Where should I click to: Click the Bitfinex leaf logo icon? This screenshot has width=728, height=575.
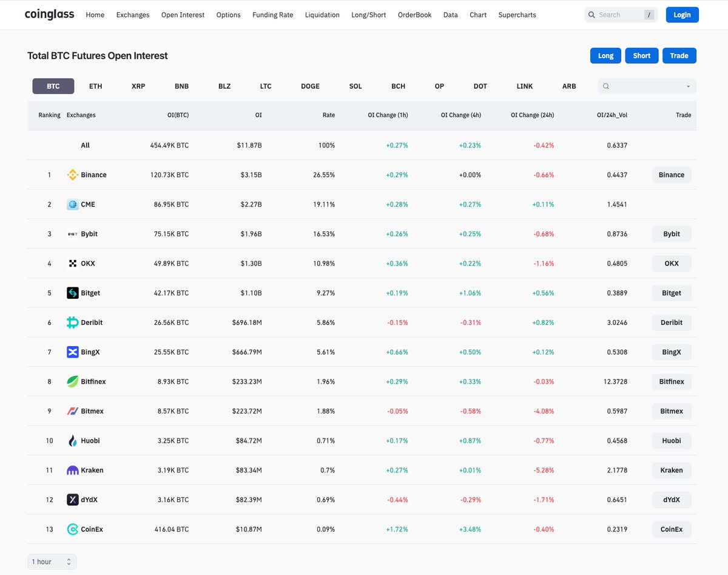click(72, 381)
